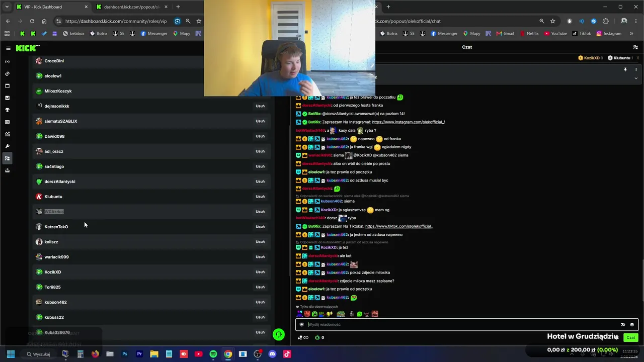The width and height of the screenshot is (644, 362).
Task: Go back in the dashboard browser window
Action: [x=8, y=21]
